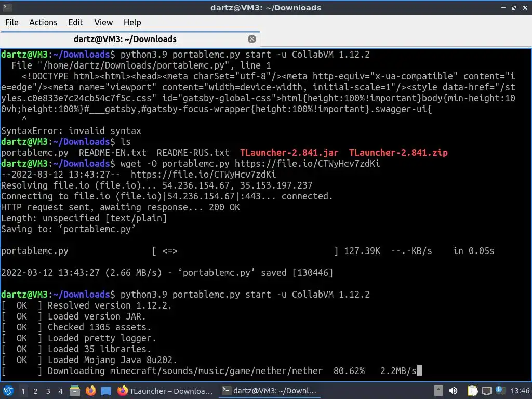This screenshot has width=532, height=399.
Task: Click the red TLauncher-2.841.jar file name
Action: pyautogui.click(x=289, y=153)
